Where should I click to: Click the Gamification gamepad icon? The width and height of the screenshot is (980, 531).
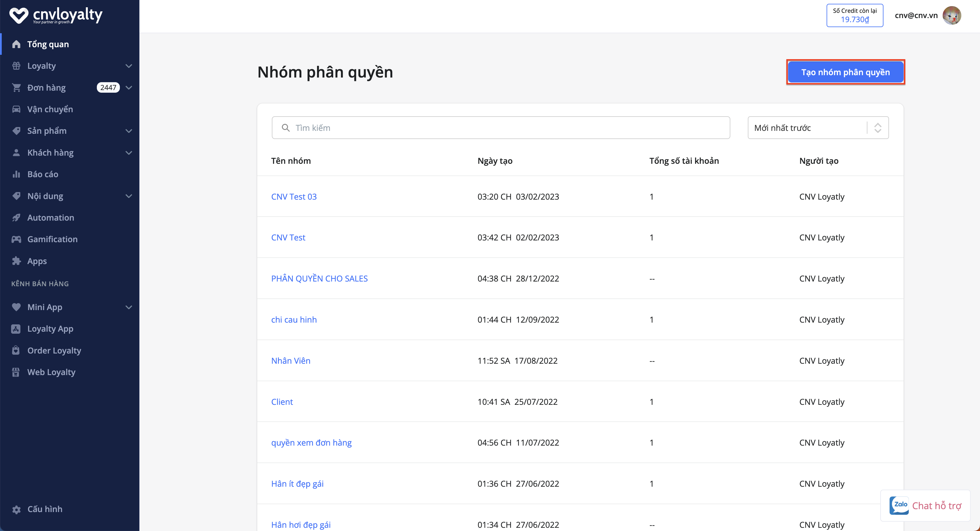point(16,239)
